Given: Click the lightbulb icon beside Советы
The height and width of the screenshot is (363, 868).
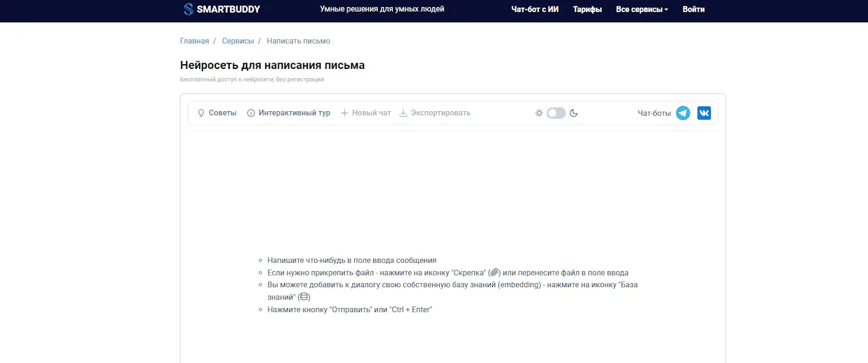Looking at the screenshot, I should pyautogui.click(x=201, y=113).
